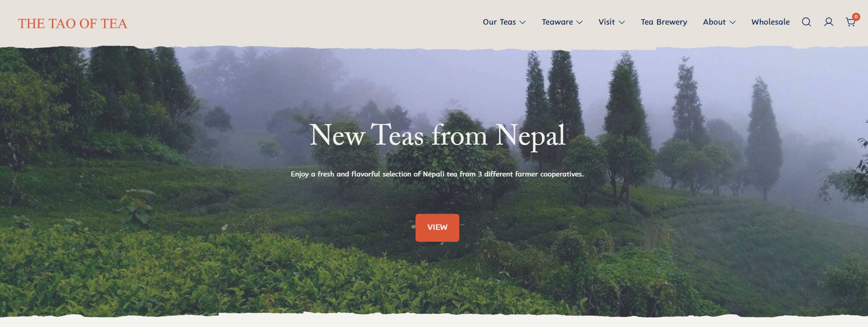Go to the Tea Brewery page
Screen dimensions: 868x327
coord(664,22)
